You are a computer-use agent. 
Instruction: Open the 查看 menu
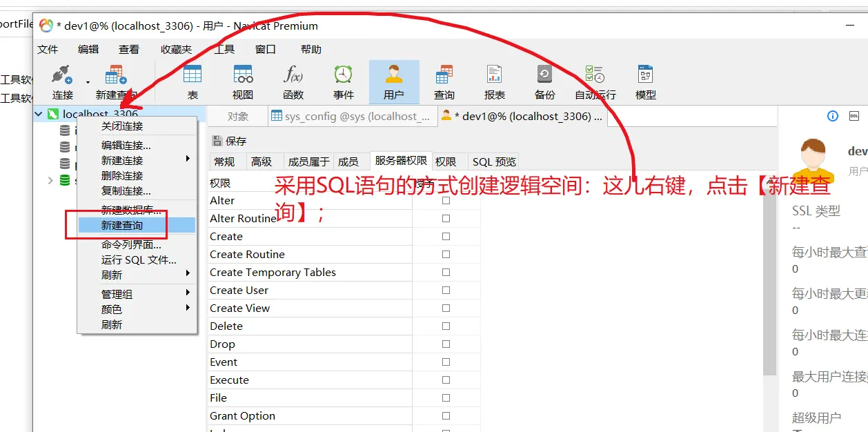click(129, 49)
